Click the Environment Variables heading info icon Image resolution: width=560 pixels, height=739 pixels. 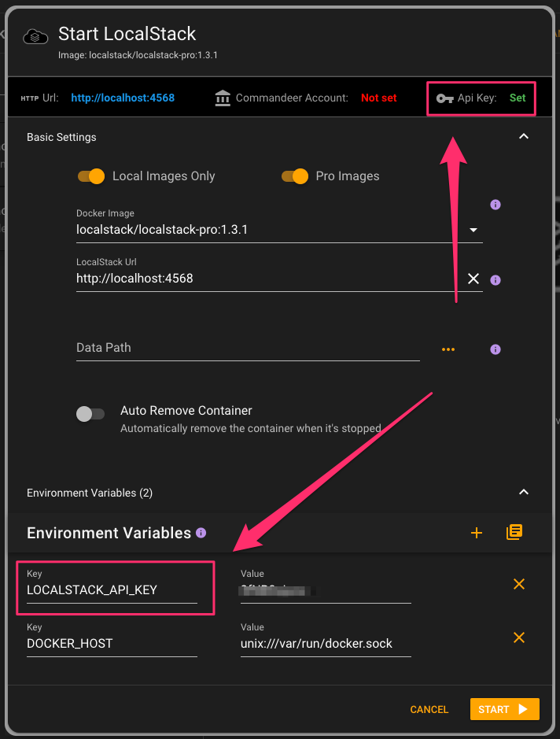click(x=201, y=533)
